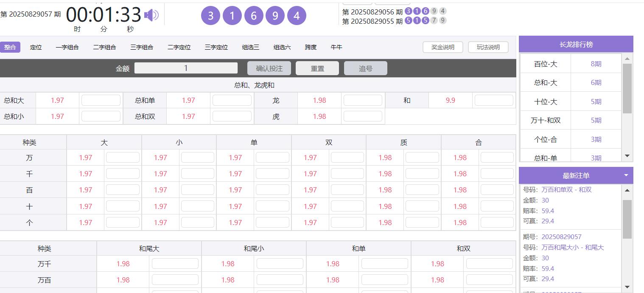Select the 组选三 tab
This screenshot has height=293, width=644.
click(x=251, y=47)
